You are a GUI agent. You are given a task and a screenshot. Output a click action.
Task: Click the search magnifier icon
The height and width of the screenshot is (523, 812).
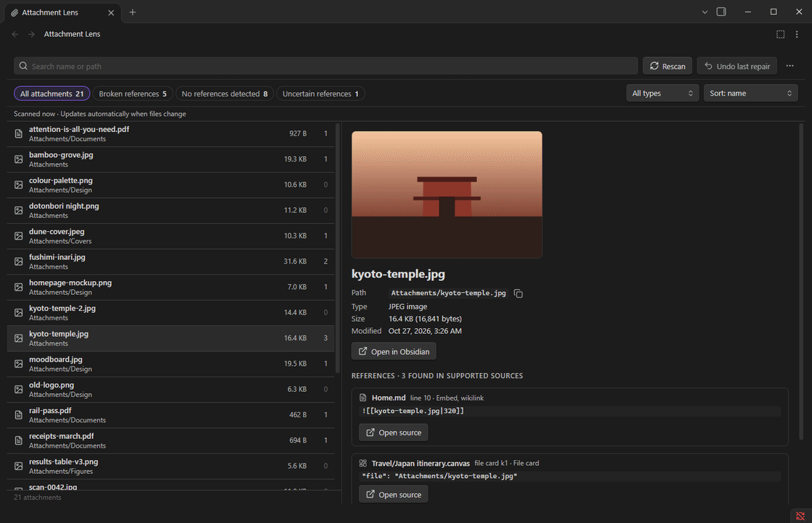coord(23,66)
